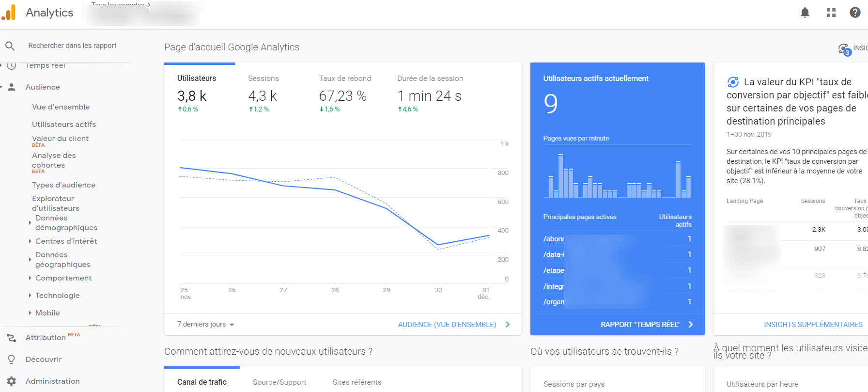Open the 7 derniers jours dropdown
The image size is (868, 392).
[x=206, y=325]
